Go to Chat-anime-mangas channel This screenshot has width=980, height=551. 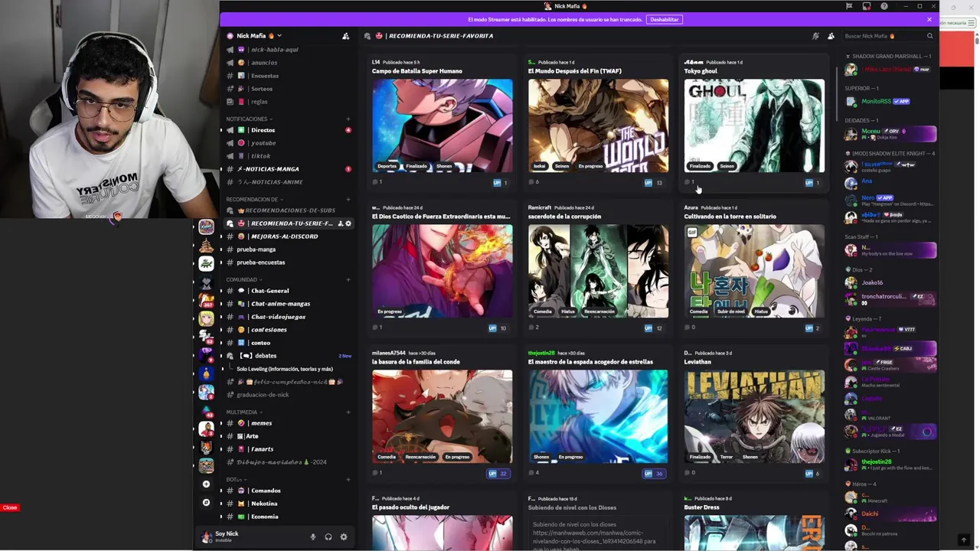(287, 304)
